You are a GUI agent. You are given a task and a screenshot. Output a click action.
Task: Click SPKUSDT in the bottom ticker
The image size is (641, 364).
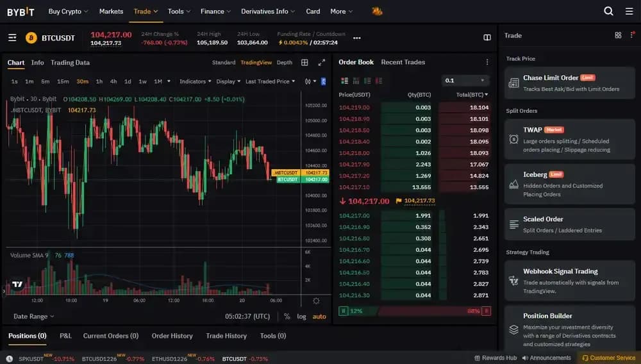(31, 359)
